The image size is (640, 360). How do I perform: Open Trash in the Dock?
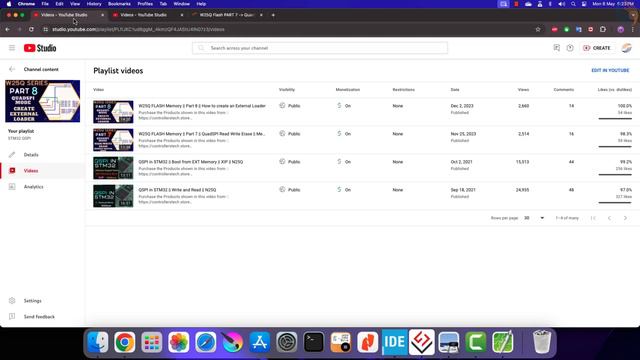pos(542,342)
